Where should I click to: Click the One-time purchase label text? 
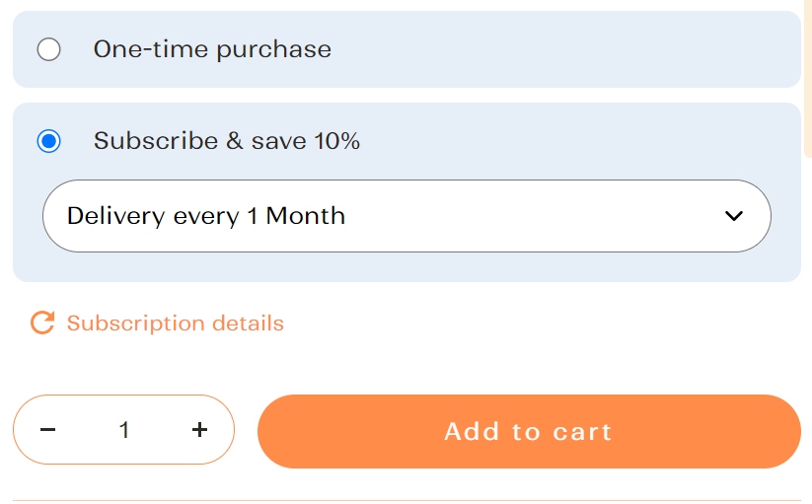click(212, 49)
